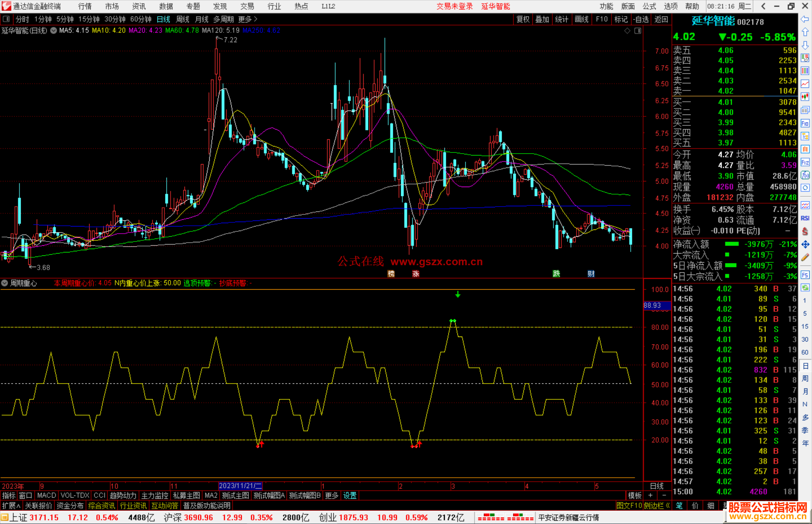This screenshot has height=524, width=812.
Task: Toggle the circle beside 周期重心 indicator
Action: (5, 283)
